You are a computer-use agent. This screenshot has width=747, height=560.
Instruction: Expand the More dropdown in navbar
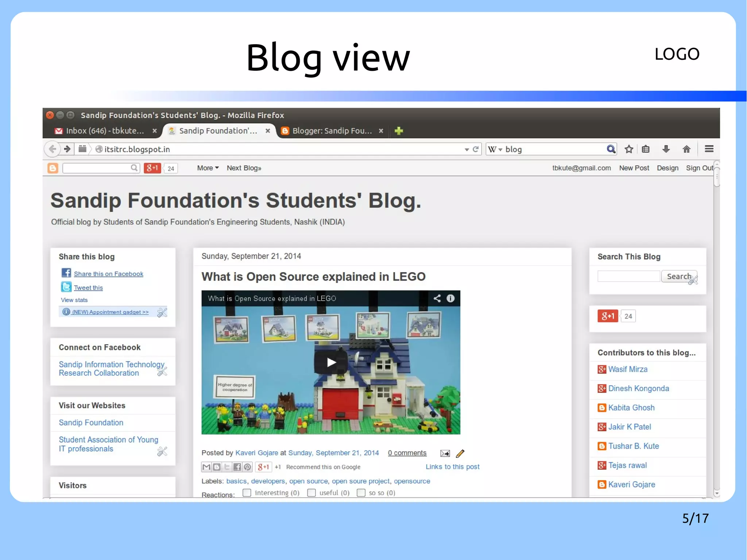(x=208, y=168)
